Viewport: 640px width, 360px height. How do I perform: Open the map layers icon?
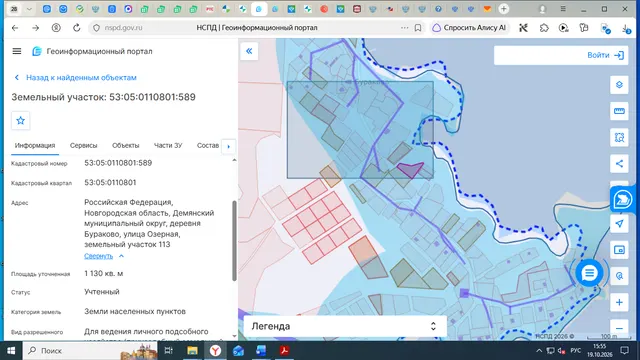(x=619, y=85)
